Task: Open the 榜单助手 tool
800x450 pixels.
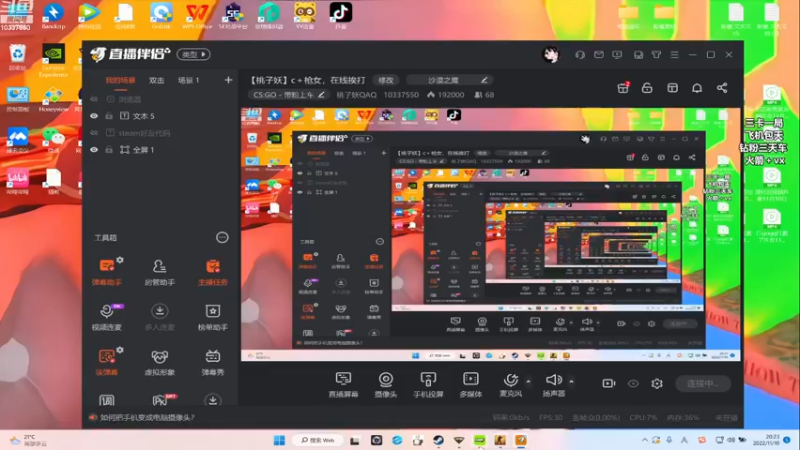Action: (213, 317)
